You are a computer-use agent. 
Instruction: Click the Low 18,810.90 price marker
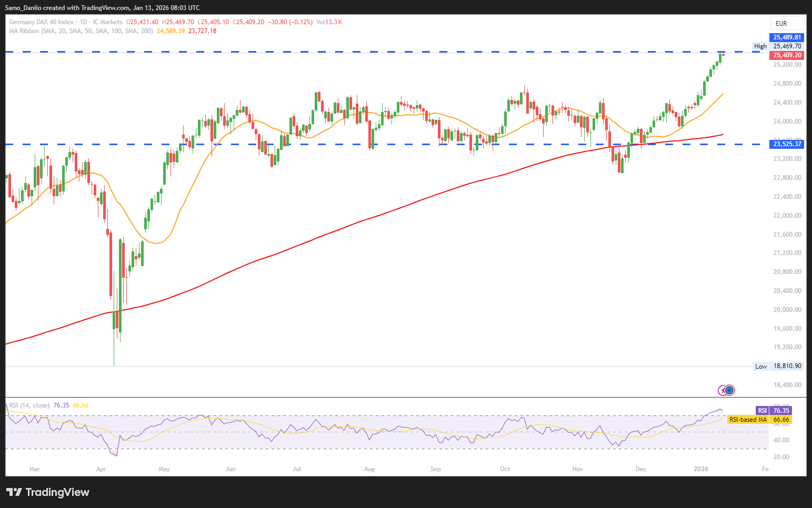[x=778, y=366]
